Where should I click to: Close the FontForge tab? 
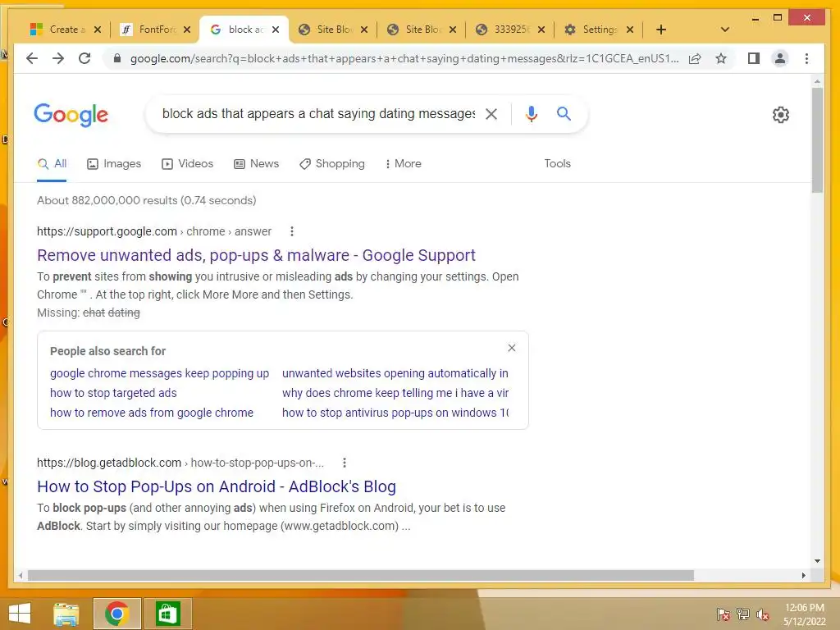tap(186, 30)
